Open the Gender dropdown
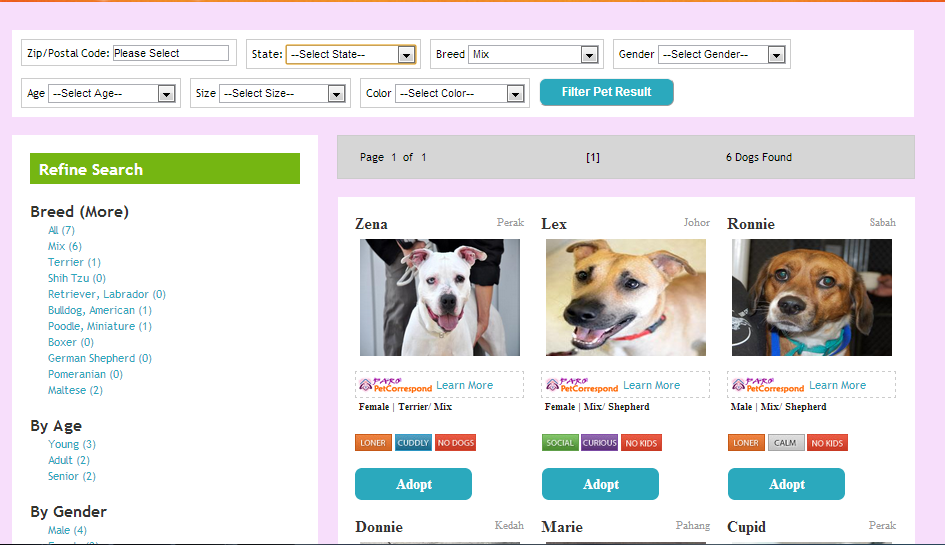 pos(721,54)
